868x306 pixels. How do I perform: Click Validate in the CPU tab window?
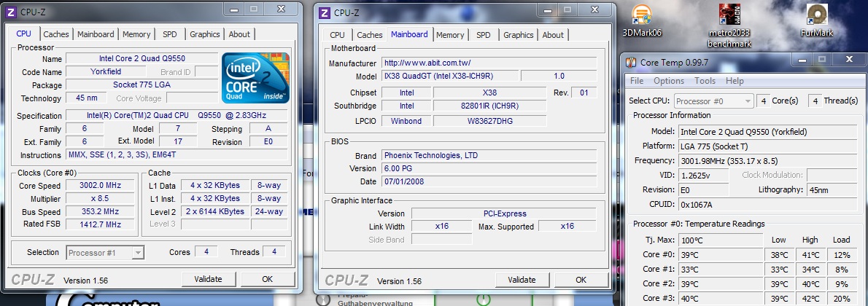coord(208,280)
